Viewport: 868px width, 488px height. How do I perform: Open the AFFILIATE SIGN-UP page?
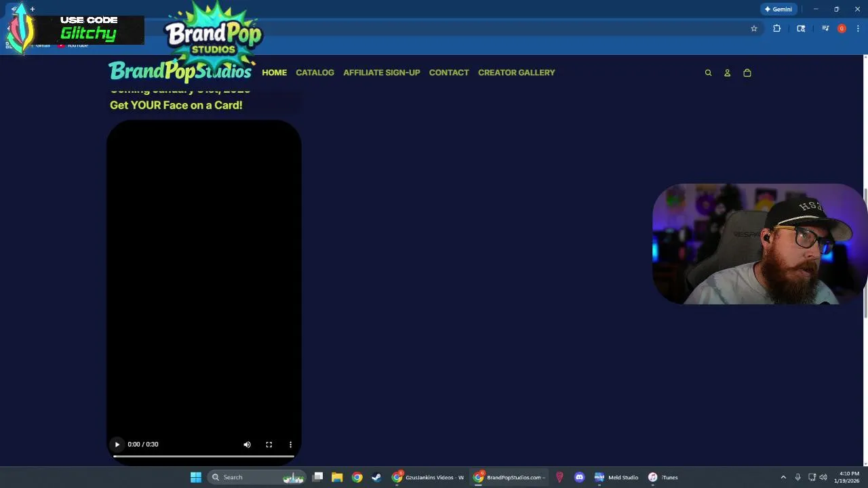click(x=382, y=73)
